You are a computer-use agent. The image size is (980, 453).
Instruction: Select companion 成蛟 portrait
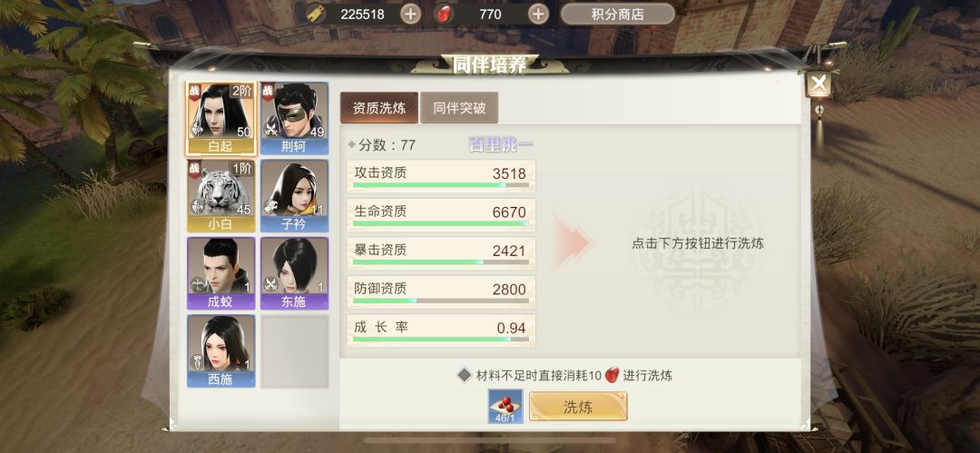tap(221, 273)
